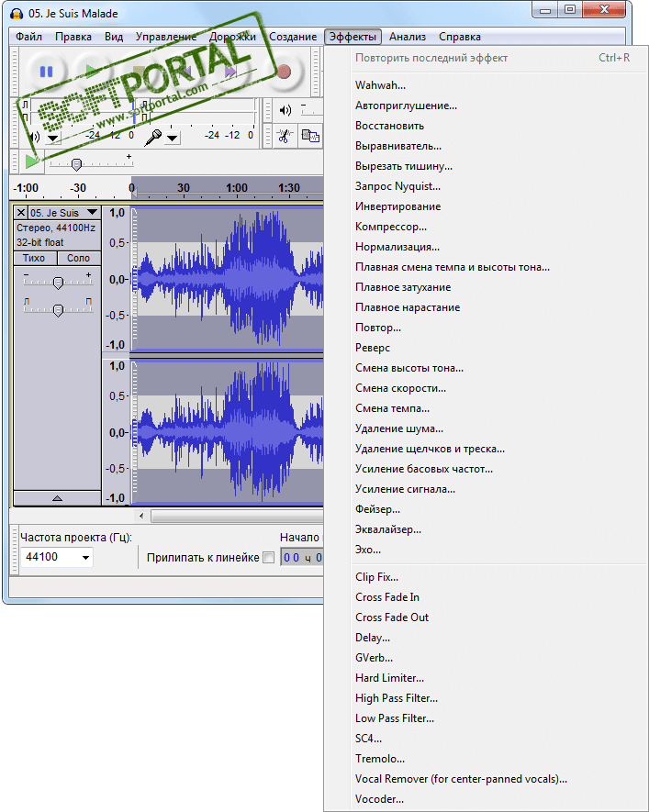This screenshot has height=812, width=649.
Task: Click the Copy waveform icon
Action: (x=309, y=136)
